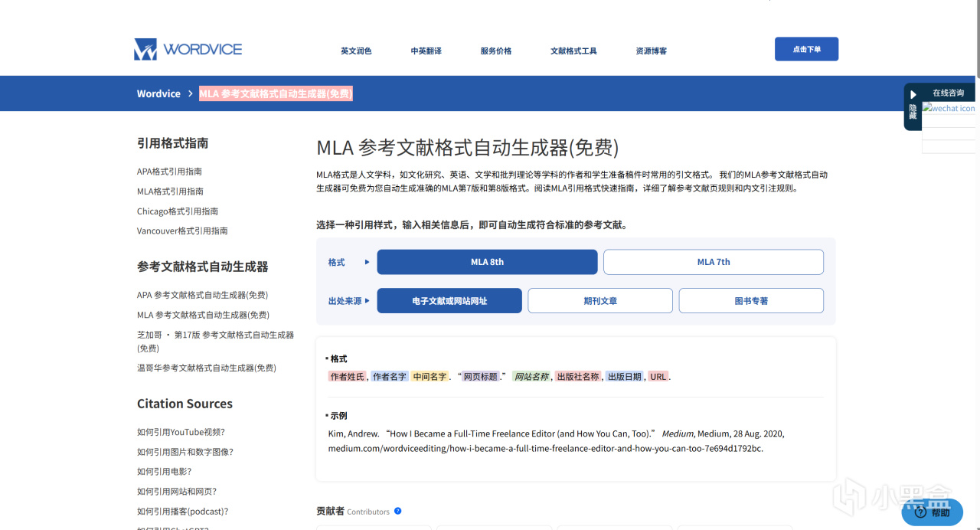Go to Wordvice breadcrumb link
This screenshot has height=530, width=980.
tap(158, 93)
